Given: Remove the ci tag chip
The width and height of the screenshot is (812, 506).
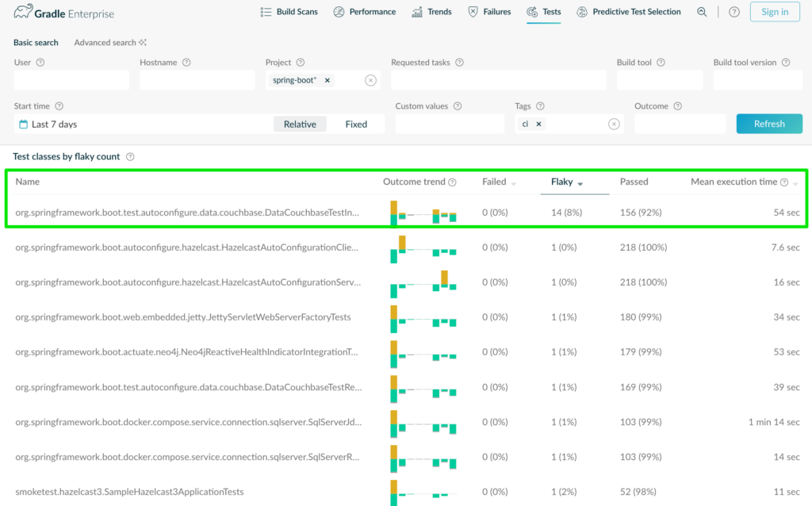Looking at the screenshot, I should (538, 124).
